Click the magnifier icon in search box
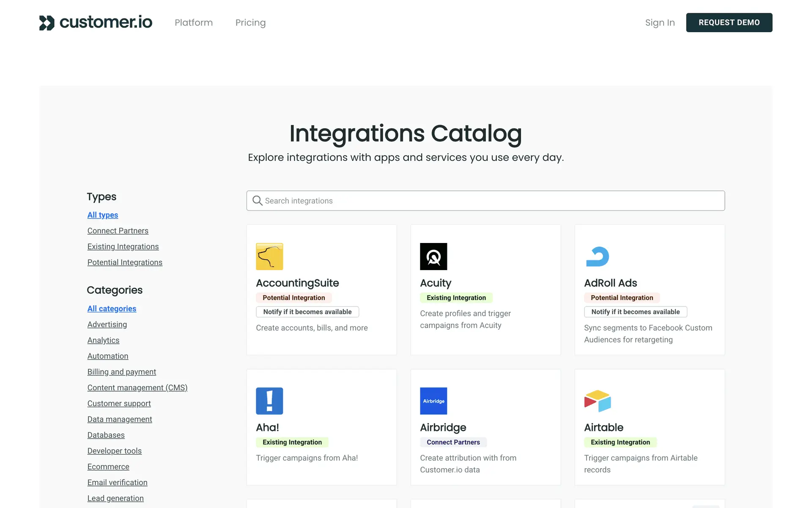 (257, 201)
